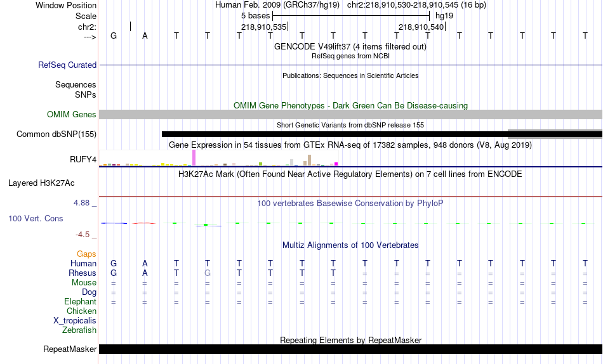The width and height of the screenshot is (603, 364).
Task: Click the 4.88 conservation scale value
Action: [81, 202]
